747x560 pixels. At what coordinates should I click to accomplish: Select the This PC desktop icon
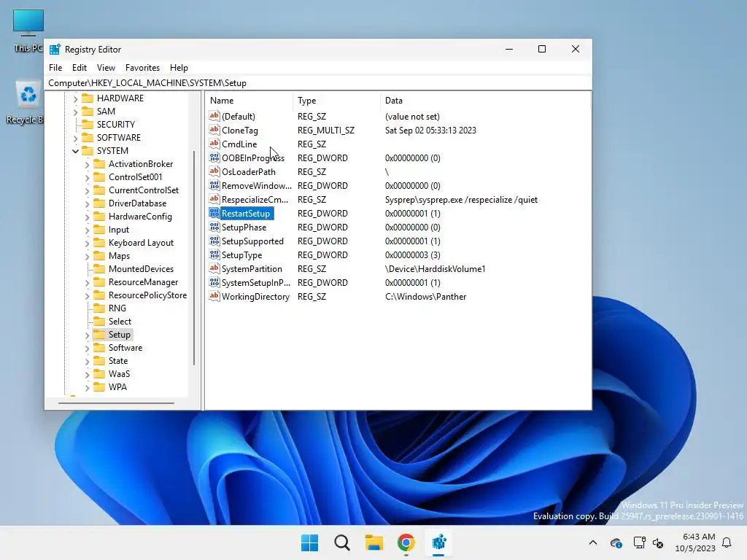28,31
